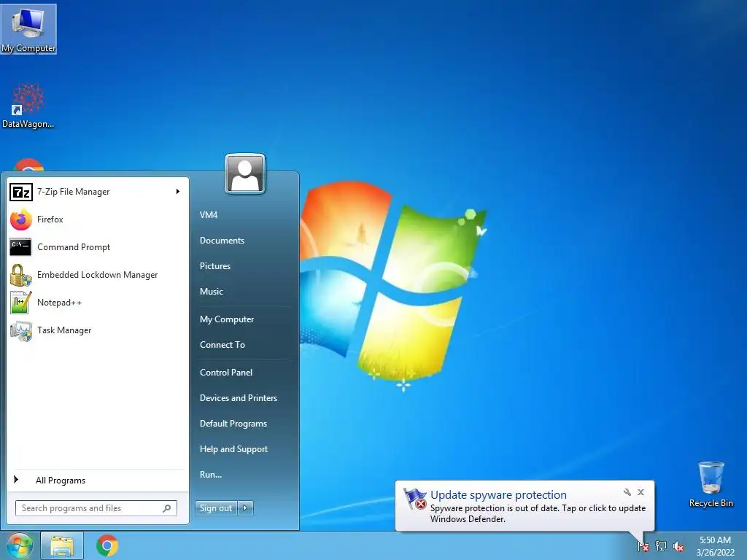Open Windows Explorer from the taskbar
The height and width of the screenshot is (560, 747).
[63, 545]
